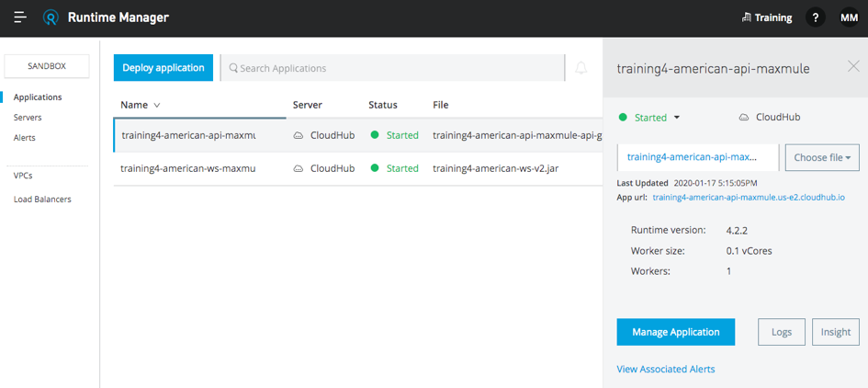Open the Choose file dropdown
This screenshot has height=388, width=868.
pos(822,157)
